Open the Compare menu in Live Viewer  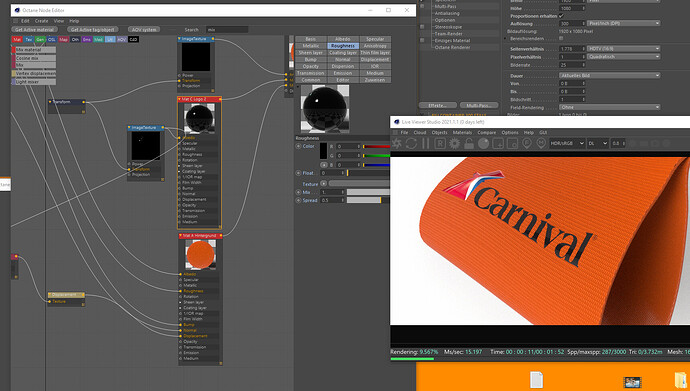[x=487, y=132]
